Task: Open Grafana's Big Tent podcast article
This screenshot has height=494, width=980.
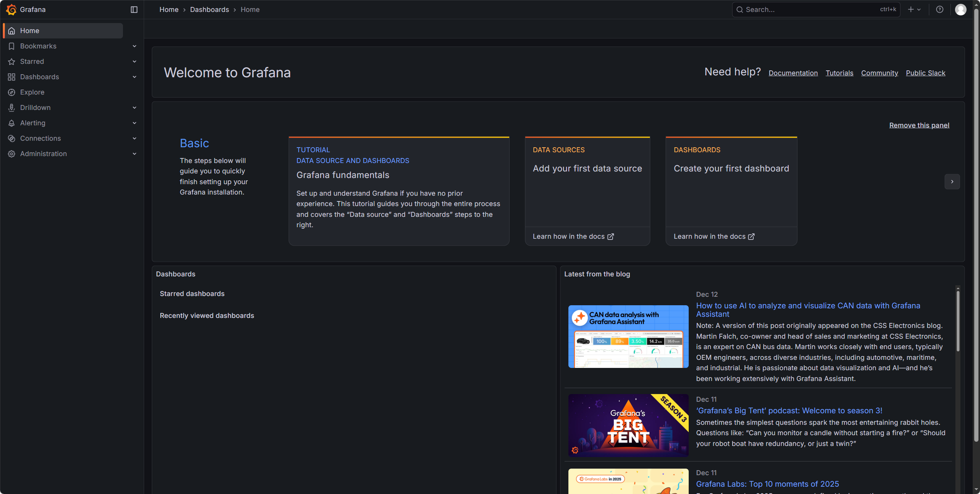Action: [x=789, y=411]
